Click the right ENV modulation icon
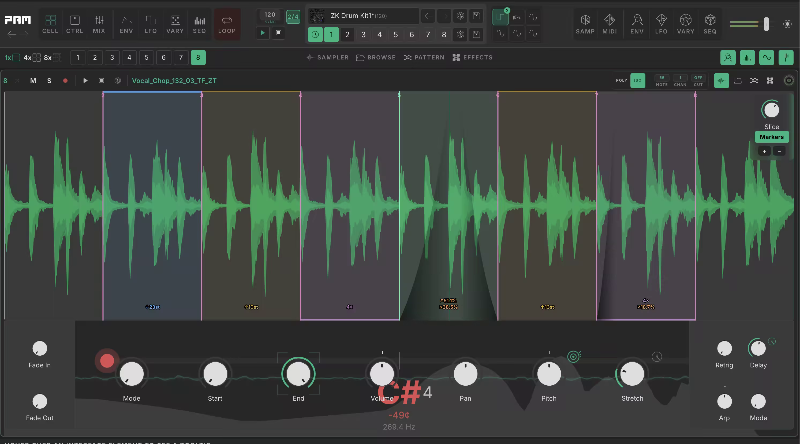Viewport: 800px width, 444px height. click(x=637, y=23)
